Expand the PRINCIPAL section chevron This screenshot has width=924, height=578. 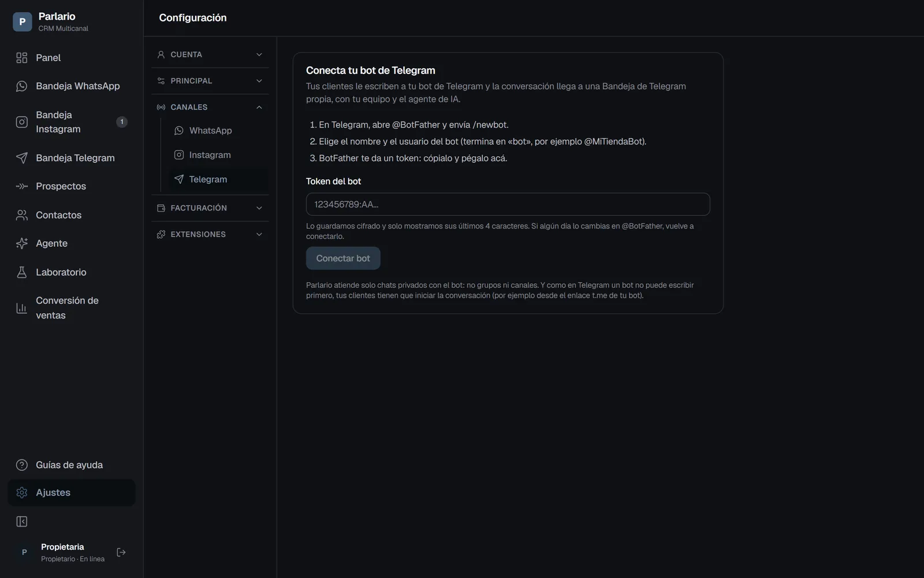point(259,81)
